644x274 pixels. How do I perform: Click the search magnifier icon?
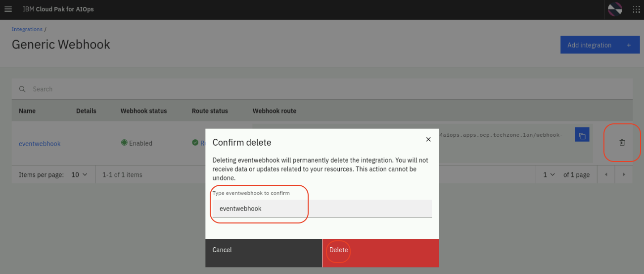pyautogui.click(x=22, y=89)
